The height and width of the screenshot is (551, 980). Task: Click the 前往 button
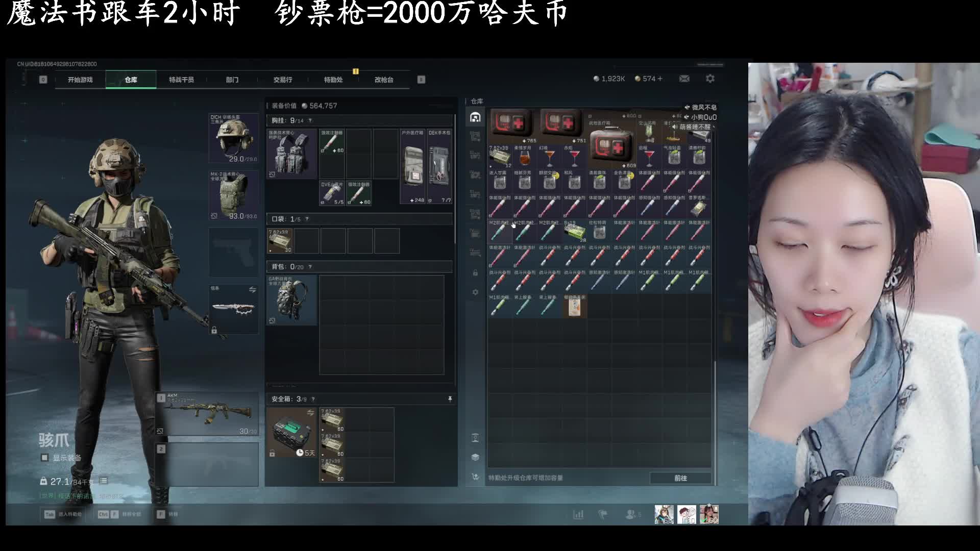click(680, 478)
